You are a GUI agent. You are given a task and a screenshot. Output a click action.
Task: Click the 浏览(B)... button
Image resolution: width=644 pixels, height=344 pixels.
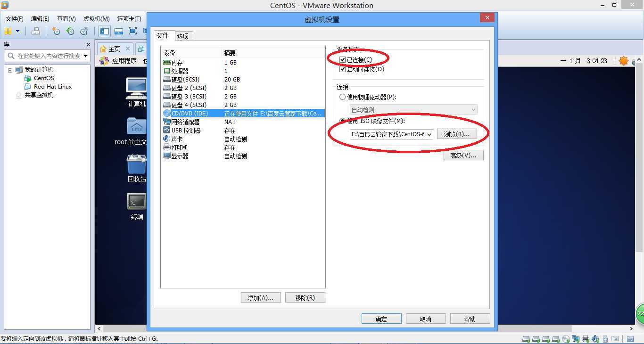[457, 134]
